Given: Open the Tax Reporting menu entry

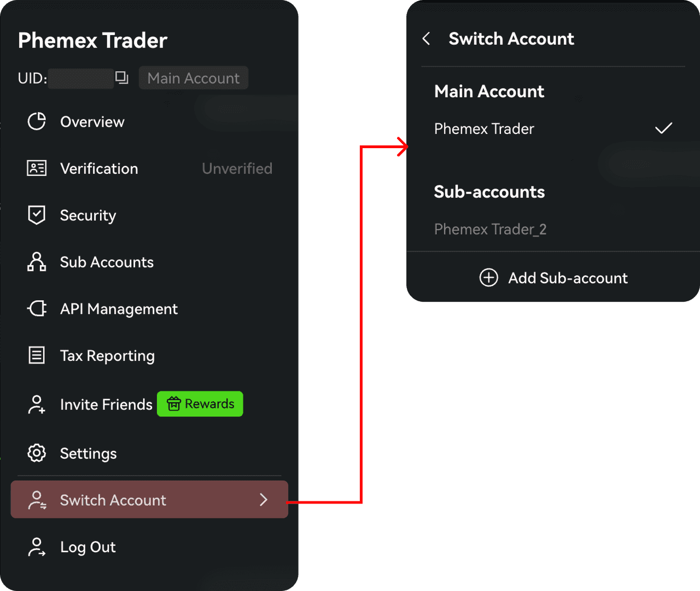Looking at the screenshot, I should [x=107, y=356].
